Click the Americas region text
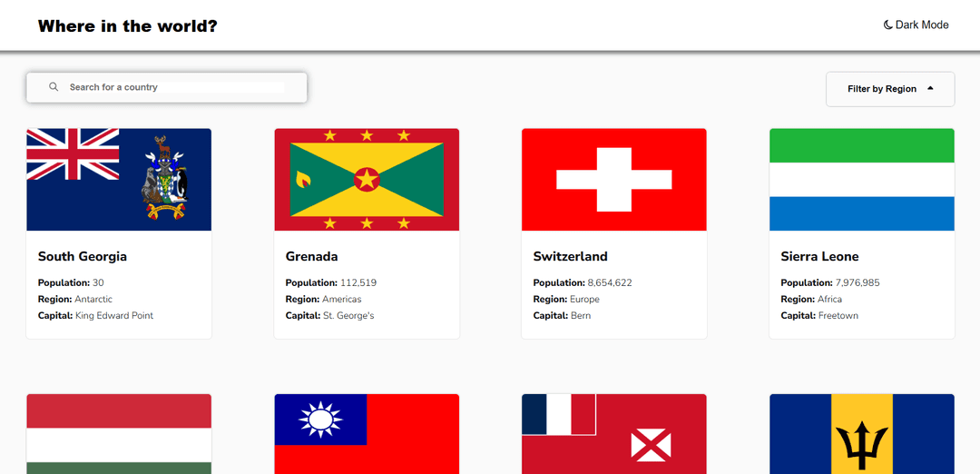Image resolution: width=980 pixels, height=474 pixels. pos(342,299)
